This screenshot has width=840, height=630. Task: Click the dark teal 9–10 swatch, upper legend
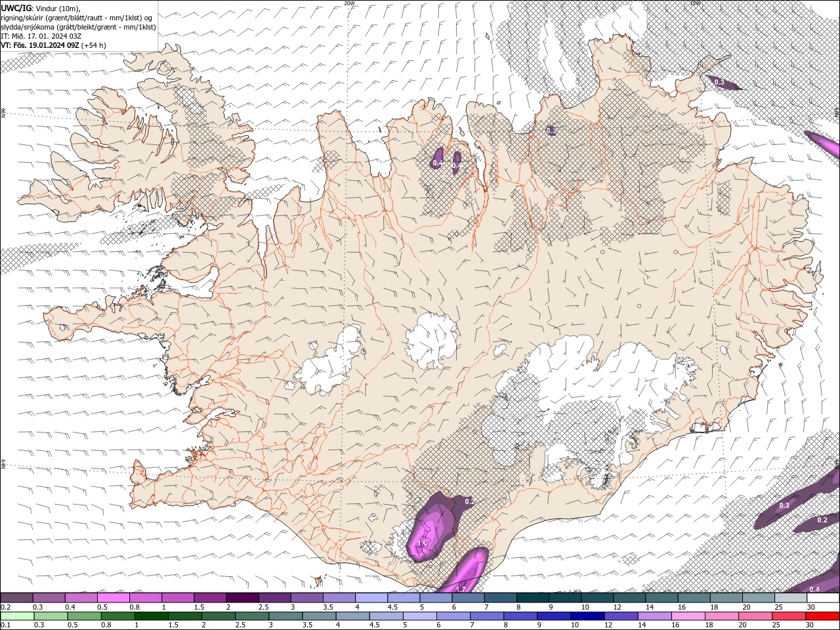pyautogui.click(x=565, y=598)
